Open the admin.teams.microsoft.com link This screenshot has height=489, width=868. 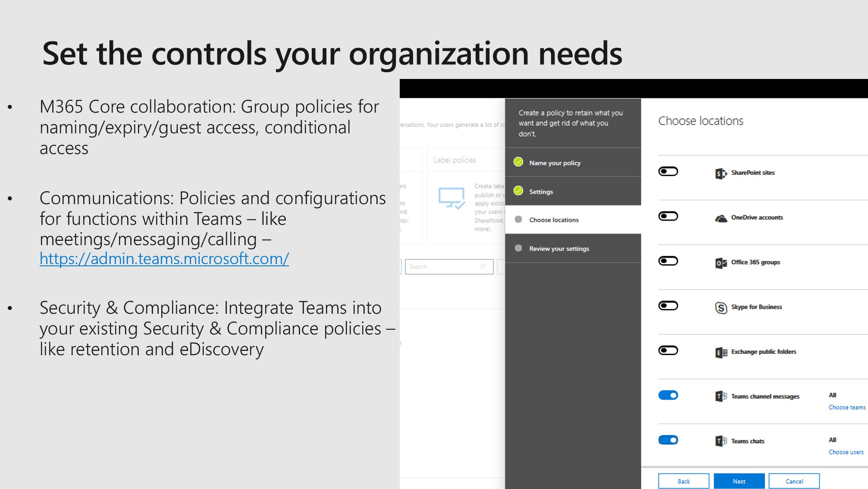164,259
